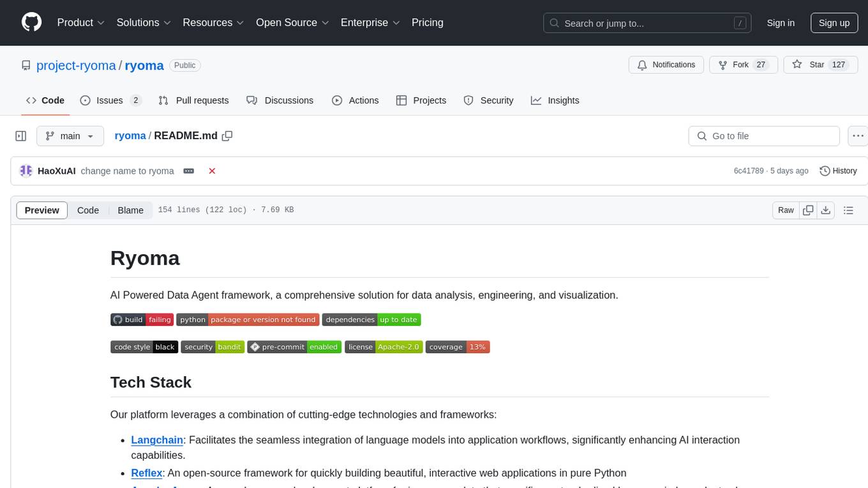Click the fork count 27
Image resolution: width=868 pixels, height=488 pixels.
pyautogui.click(x=760, y=65)
